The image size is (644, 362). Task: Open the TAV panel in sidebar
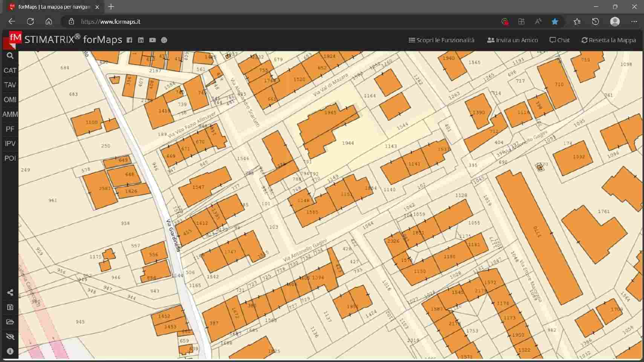coord(10,85)
